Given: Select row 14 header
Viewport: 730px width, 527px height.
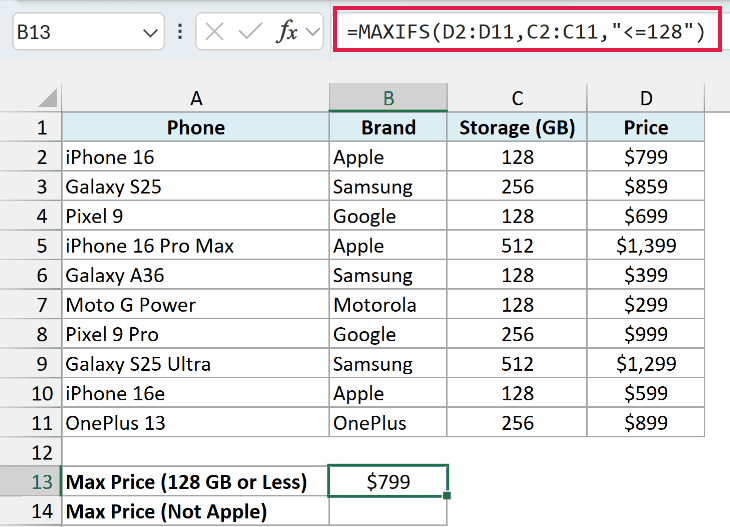Looking at the screenshot, I should point(31,511).
